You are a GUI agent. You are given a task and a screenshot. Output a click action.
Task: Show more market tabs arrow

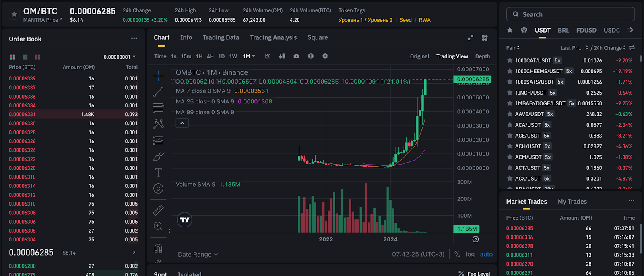631,30
